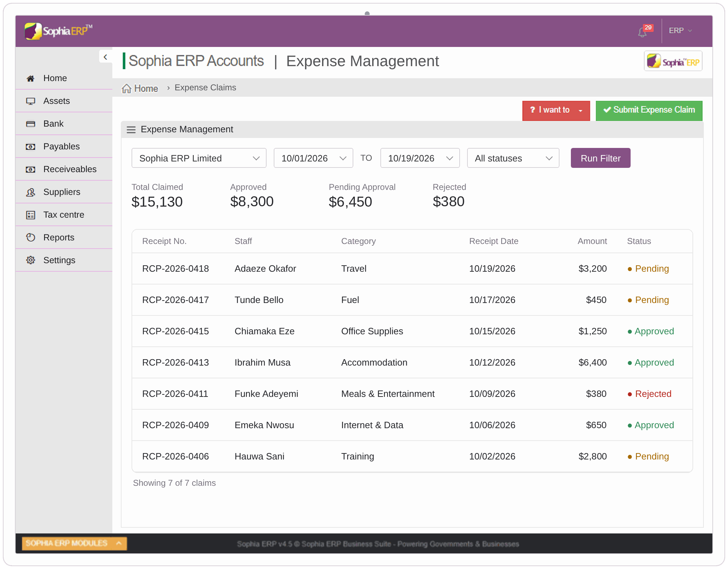Click the Expense Management hamburger icon
The height and width of the screenshot is (569, 728).
(131, 130)
